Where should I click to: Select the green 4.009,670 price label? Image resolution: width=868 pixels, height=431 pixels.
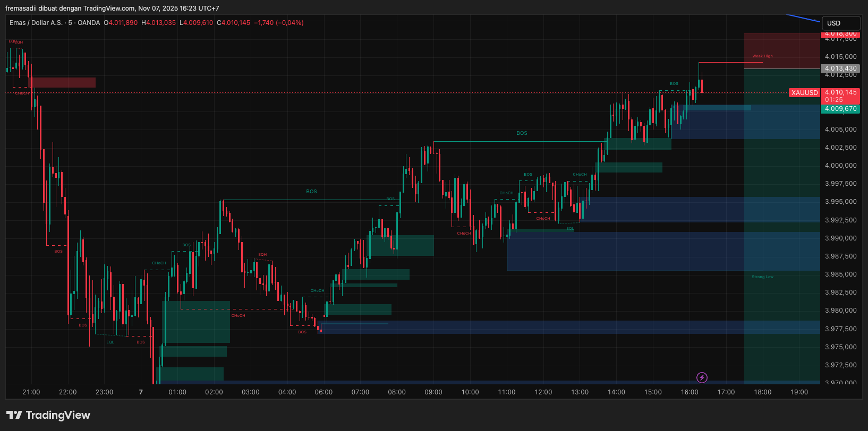840,109
